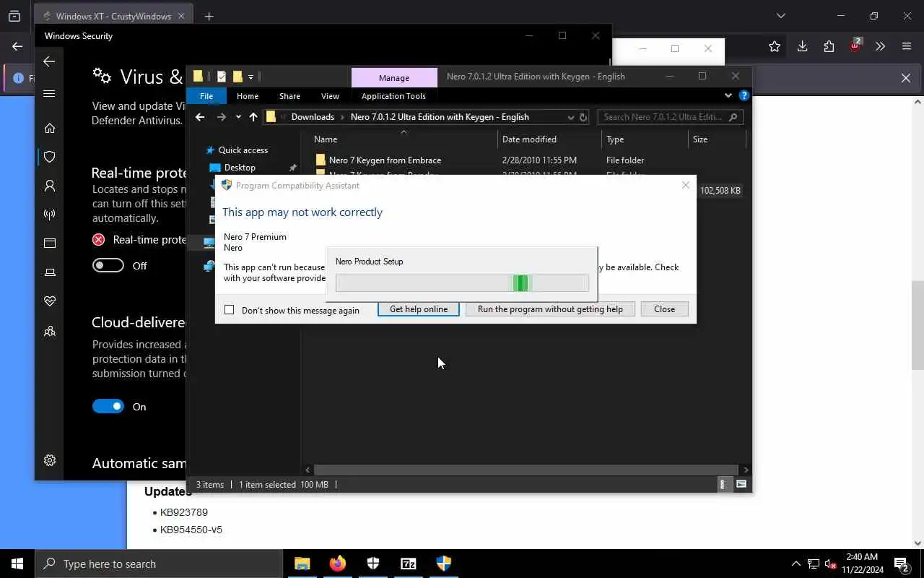
Task: Click File Explorer back arrow
Action: (200, 117)
